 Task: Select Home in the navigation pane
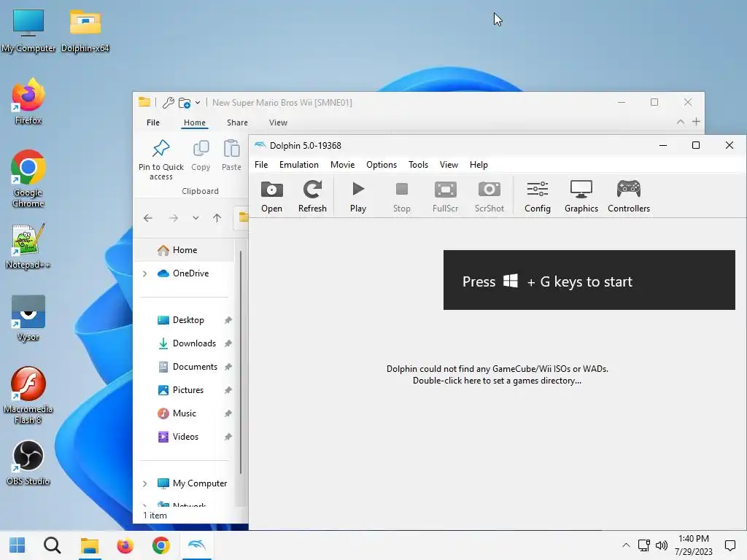[x=185, y=250]
